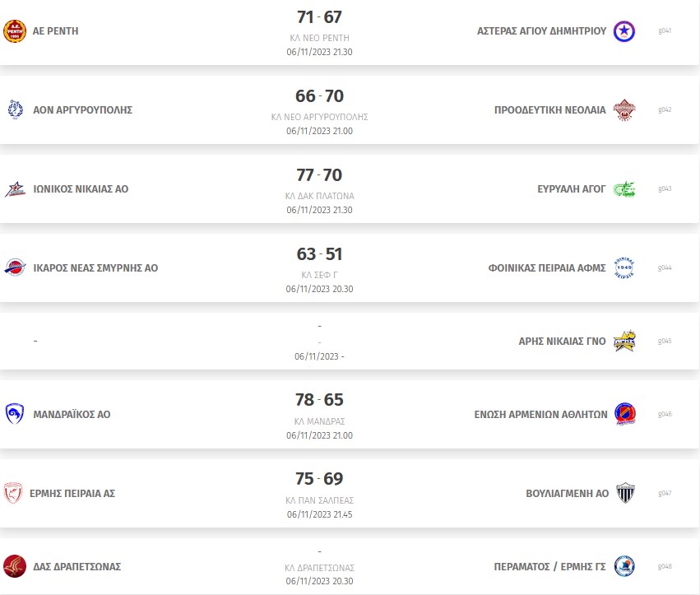Click the ΑΕ ΡΕΝΤΗ team logo
The height and width of the screenshot is (595, 700).
coord(15,31)
